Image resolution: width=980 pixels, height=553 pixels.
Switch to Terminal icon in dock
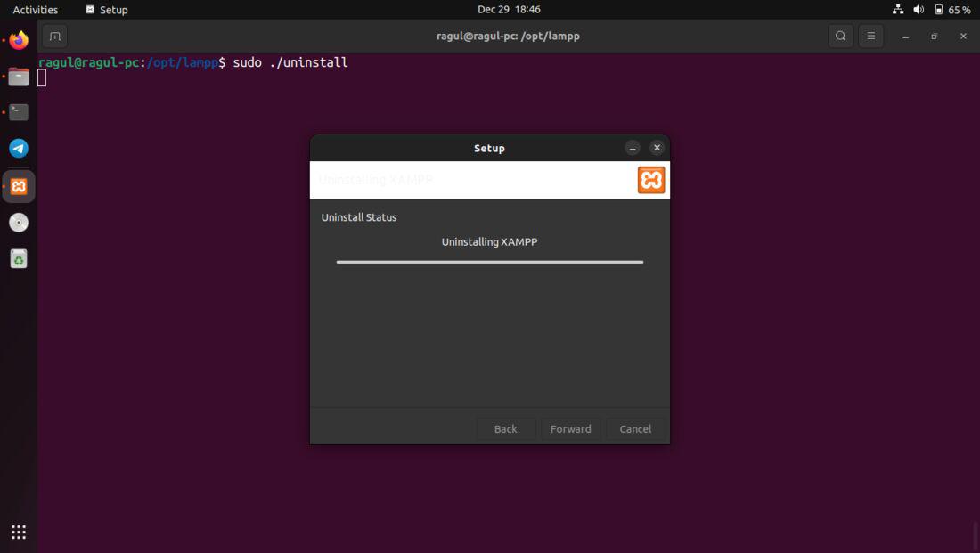tap(19, 112)
